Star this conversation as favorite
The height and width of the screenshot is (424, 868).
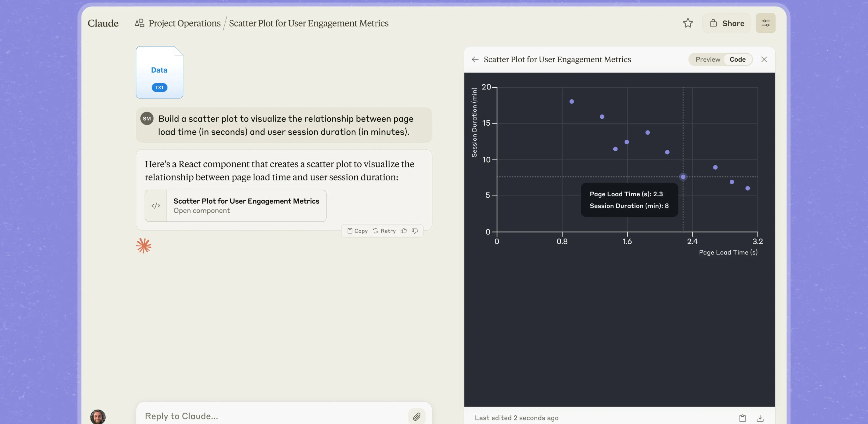(688, 23)
